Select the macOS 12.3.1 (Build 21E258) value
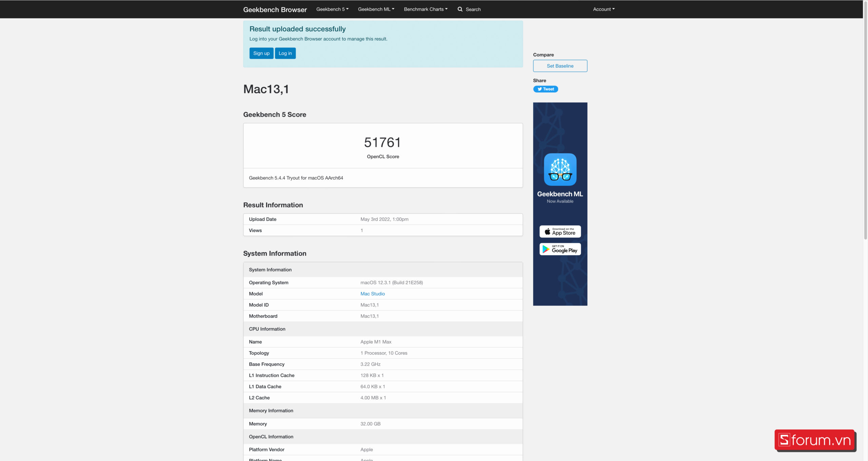The image size is (868, 461). pyautogui.click(x=392, y=282)
